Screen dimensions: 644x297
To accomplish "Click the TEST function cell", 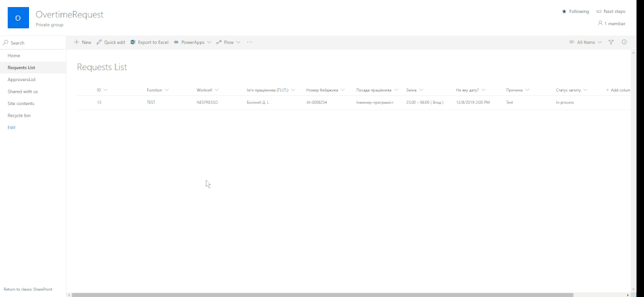I will point(151,102).
